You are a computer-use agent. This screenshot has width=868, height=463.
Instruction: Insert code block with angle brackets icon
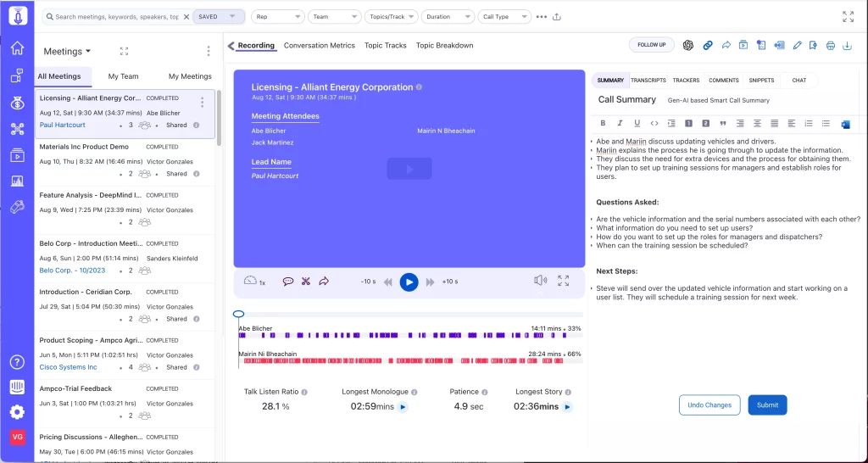click(654, 124)
